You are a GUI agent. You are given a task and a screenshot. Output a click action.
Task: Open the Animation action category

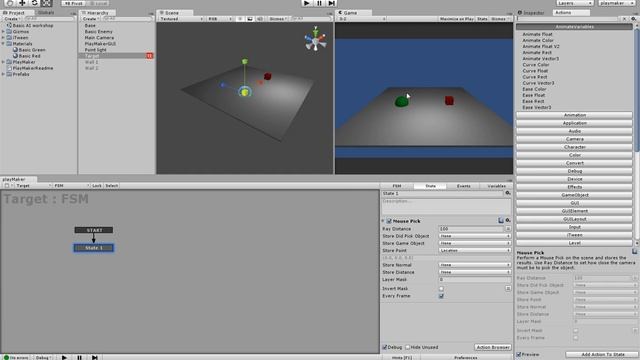[574, 115]
